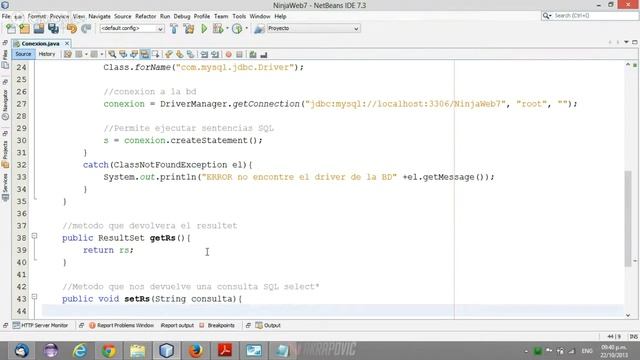The width and height of the screenshot is (640, 360).
Task: Click the Debug Project icon
Action: 218,29
